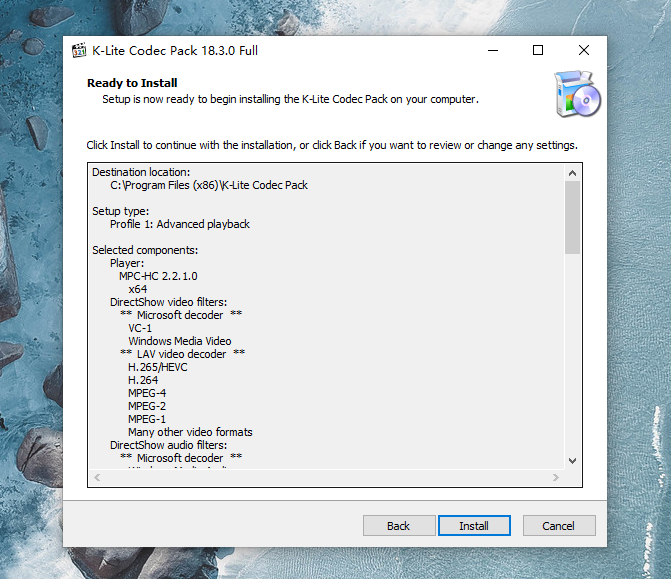Click the 'VC-1' line
Screen dimensions: 671x579
[x=140, y=328]
